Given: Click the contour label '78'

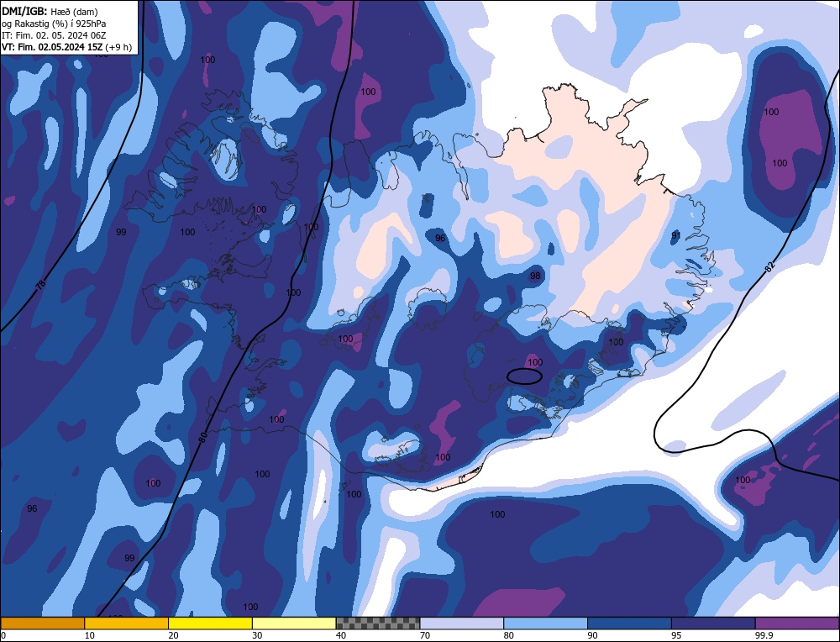Looking at the screenshot, I should click(40, 286).
